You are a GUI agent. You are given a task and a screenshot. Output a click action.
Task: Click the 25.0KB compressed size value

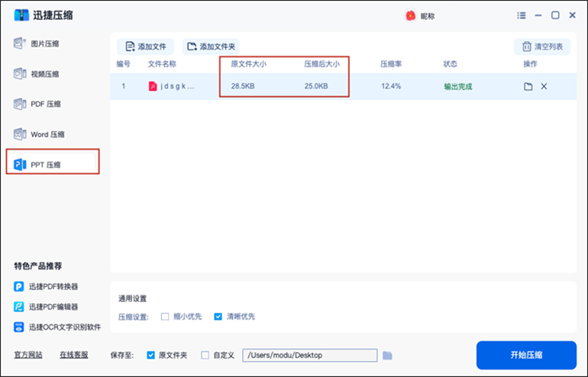316,86
